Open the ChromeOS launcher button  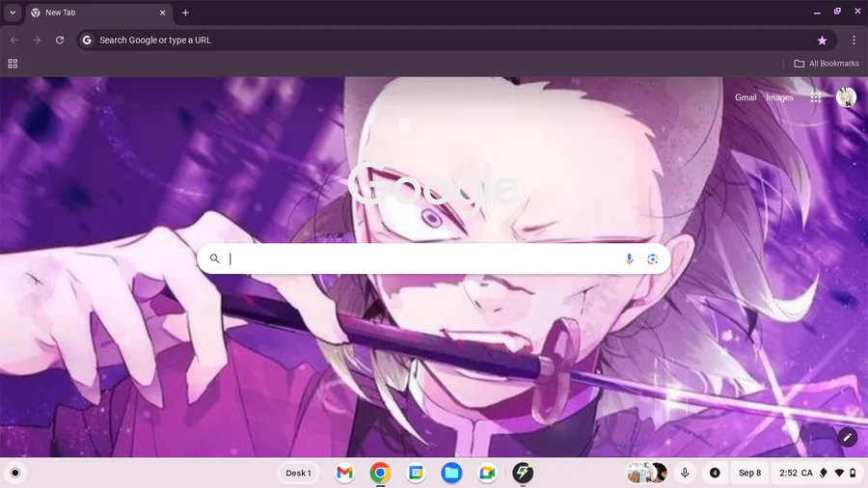point(14,474)
